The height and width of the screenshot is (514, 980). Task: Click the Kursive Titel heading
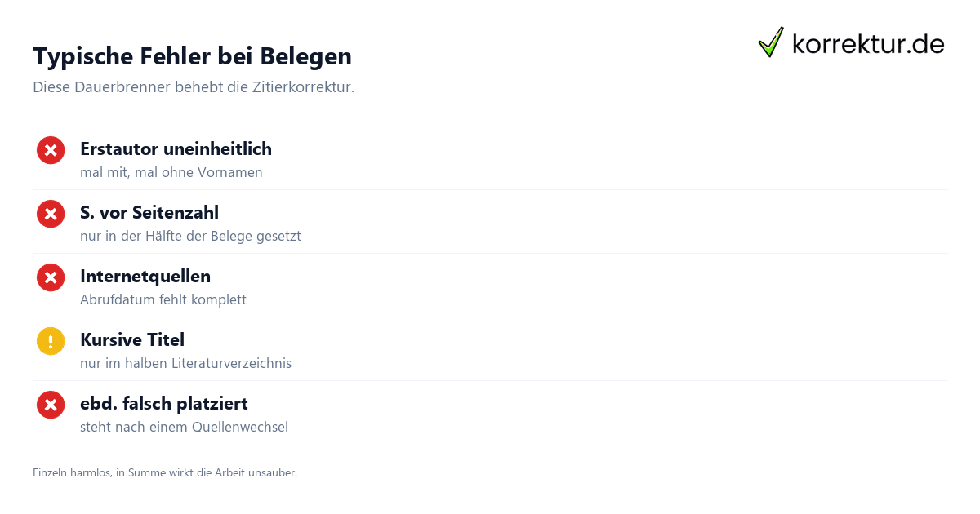132,340
